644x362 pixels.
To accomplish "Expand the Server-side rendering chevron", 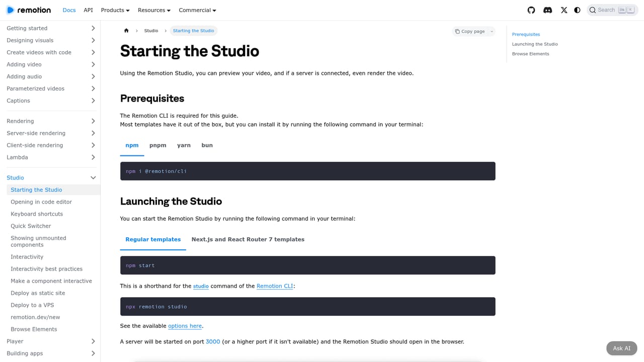I will coord(93,133).
